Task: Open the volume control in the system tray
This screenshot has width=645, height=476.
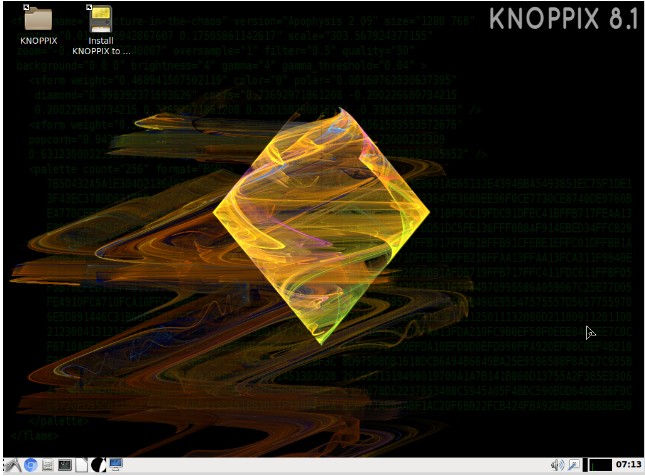Action: click(557, 465)
